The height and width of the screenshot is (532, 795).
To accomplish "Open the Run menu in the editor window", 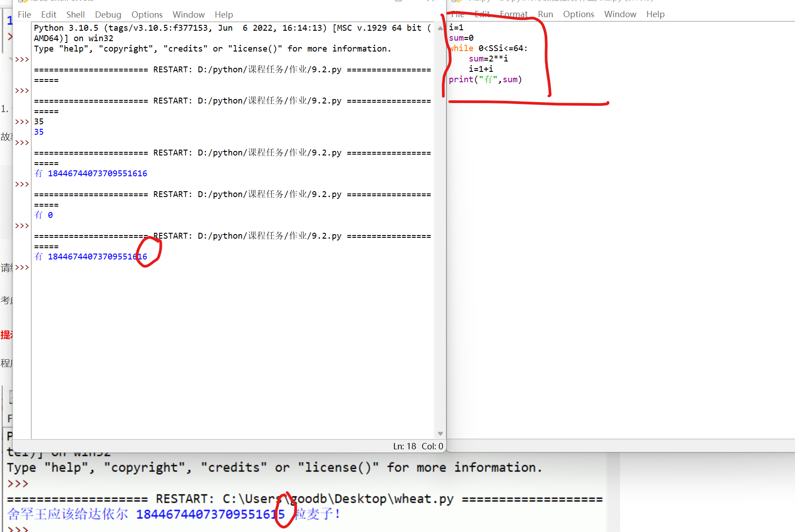I will [546, 14].
